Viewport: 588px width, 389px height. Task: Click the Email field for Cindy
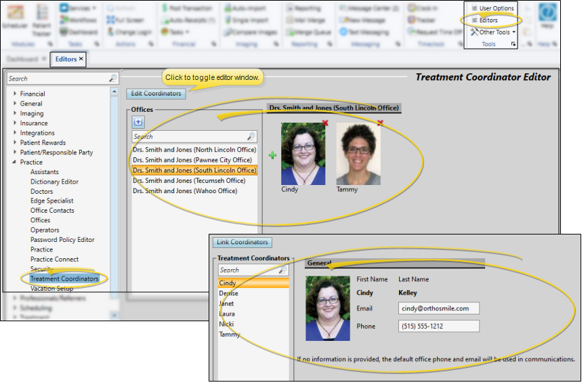438,308
